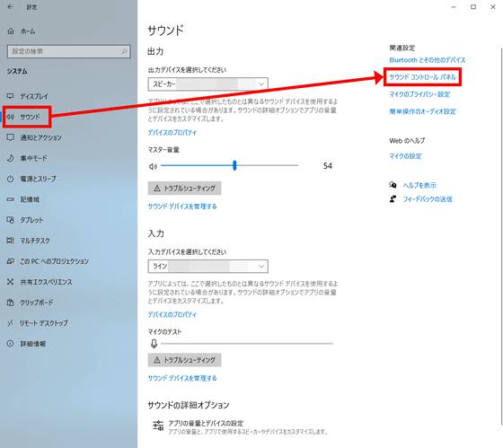Open the サウンド コントロール パネル link
Image resolution: width=503 pixels, height=448 pixels.
point(422,77)
